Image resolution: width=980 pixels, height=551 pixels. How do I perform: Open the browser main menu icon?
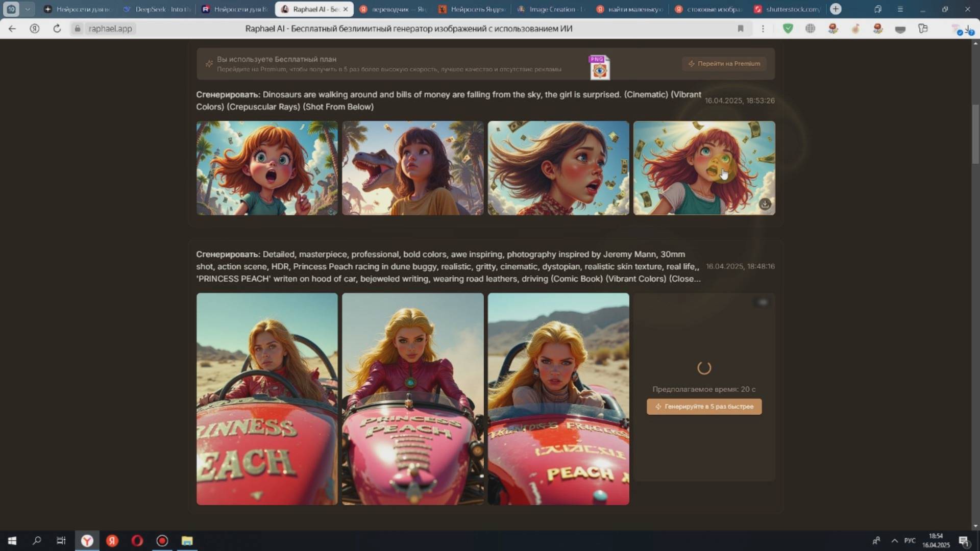point(900,9)
